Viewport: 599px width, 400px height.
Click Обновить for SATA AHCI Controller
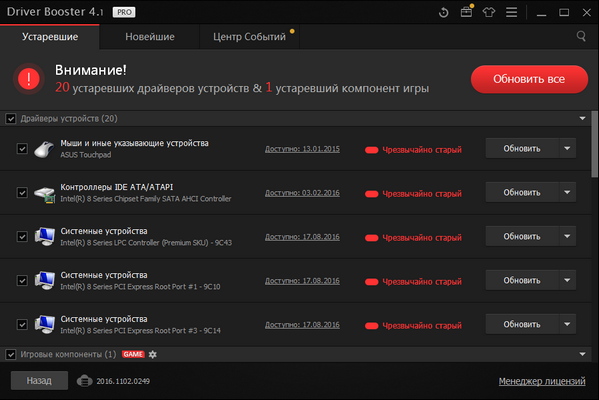coord(522,192)
